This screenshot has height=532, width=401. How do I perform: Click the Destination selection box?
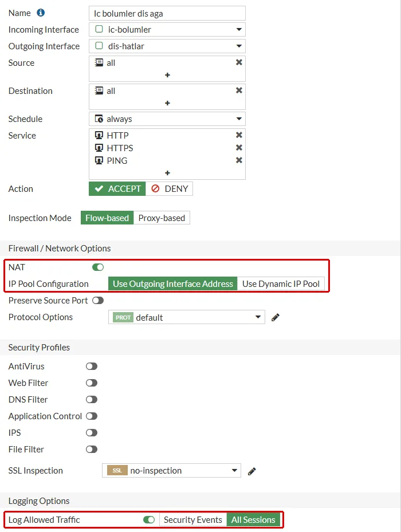tap(167, 97)
